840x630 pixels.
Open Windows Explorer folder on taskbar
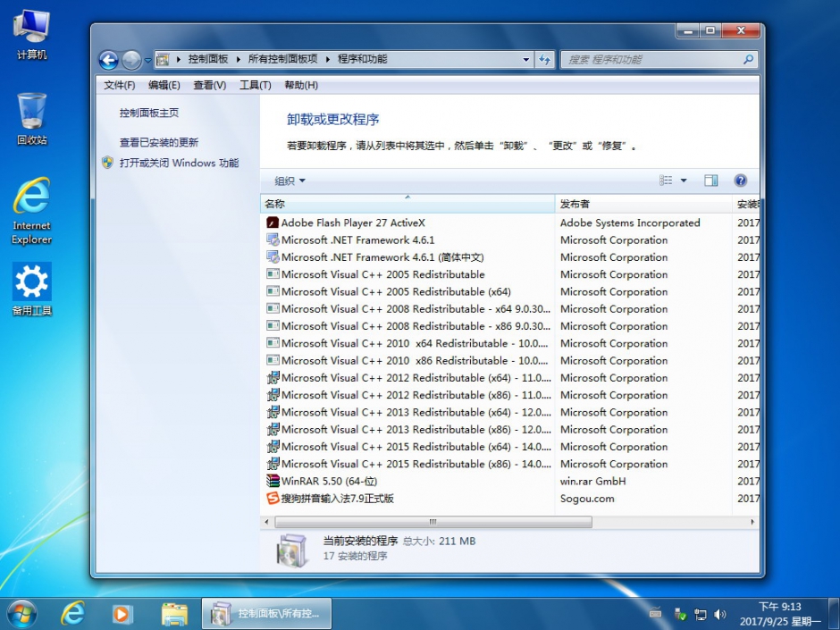tap(174, 614)
